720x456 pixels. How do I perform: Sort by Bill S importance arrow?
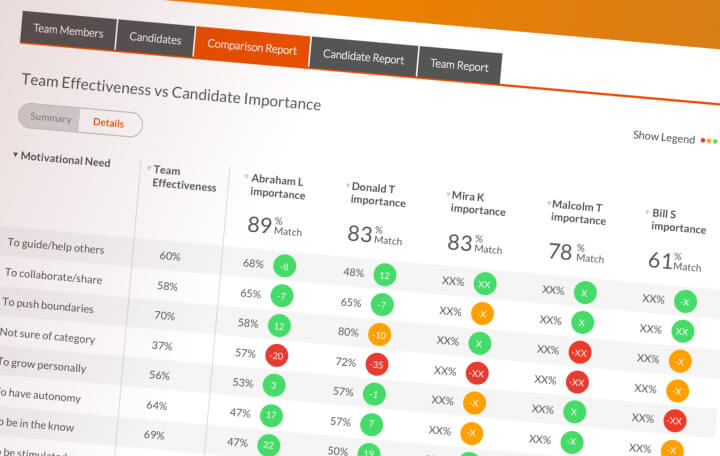pos(647,212)
